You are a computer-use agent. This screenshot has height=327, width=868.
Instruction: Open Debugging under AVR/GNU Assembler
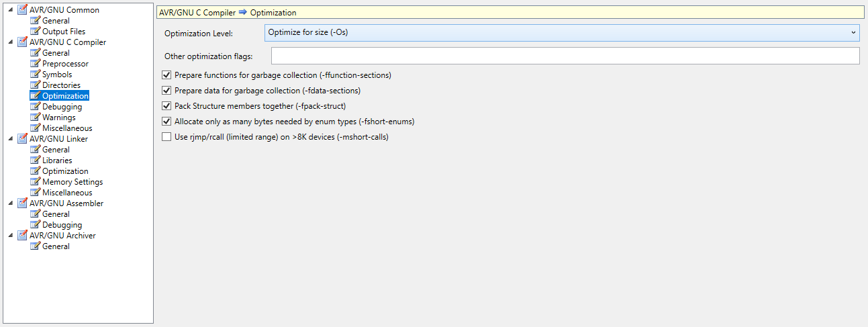62,224
